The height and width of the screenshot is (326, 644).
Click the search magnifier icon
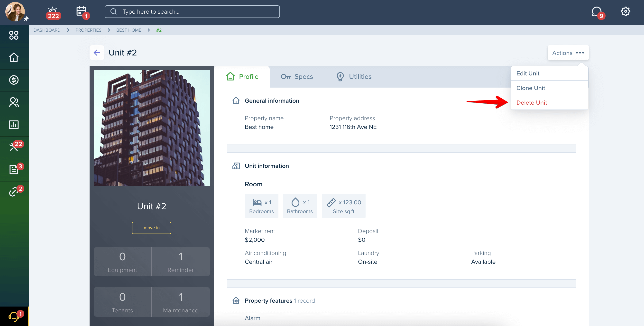click(x=113, y=11)
